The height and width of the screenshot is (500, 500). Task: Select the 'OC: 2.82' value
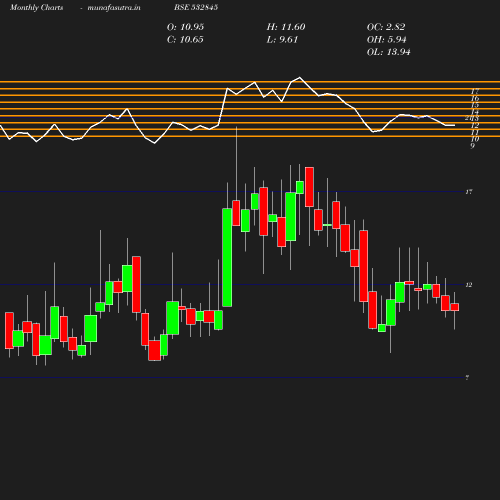[x=386, y=27]
